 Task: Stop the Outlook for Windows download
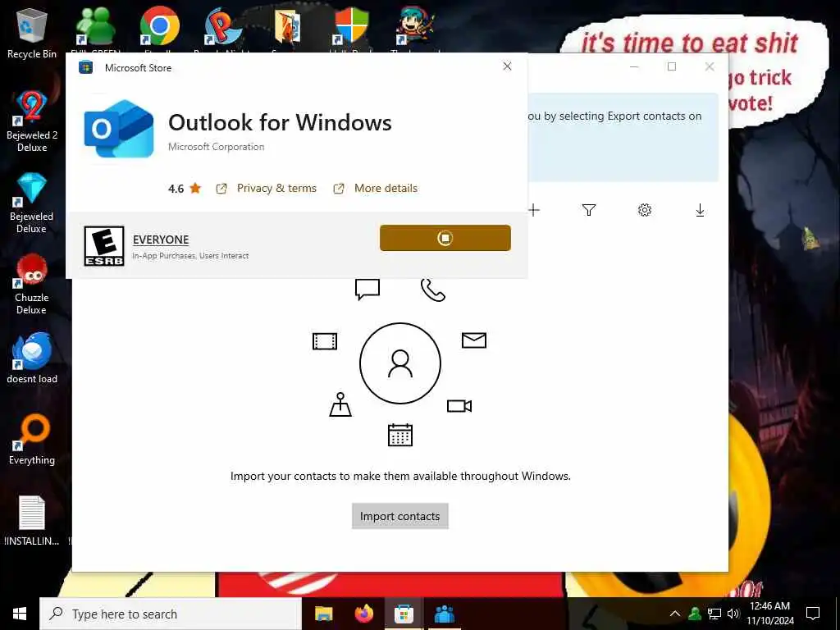point(445,238)
